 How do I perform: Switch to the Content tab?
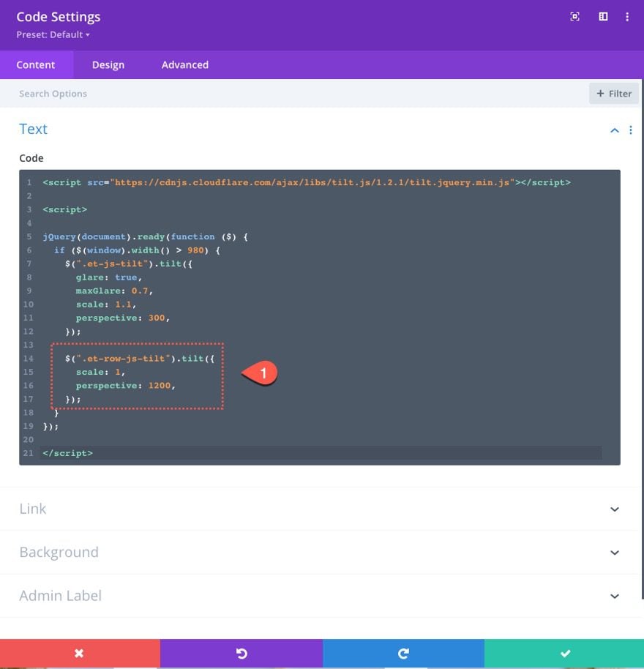36,65
